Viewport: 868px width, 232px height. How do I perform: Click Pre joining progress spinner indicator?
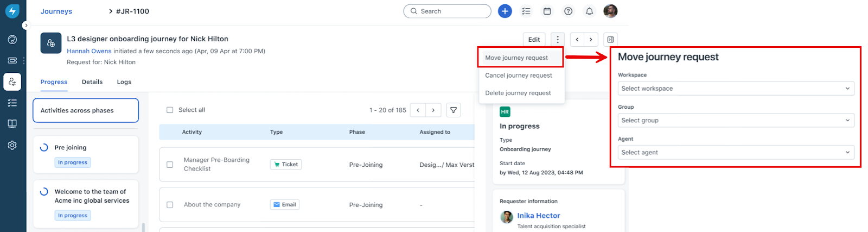click(x=44, y=147)
